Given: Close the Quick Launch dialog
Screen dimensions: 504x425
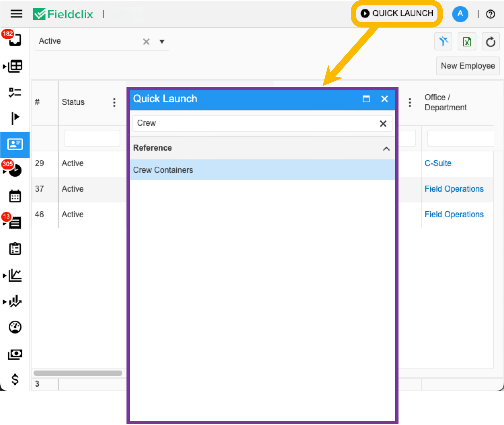Looking at the screenshot, I should [384, 99].
